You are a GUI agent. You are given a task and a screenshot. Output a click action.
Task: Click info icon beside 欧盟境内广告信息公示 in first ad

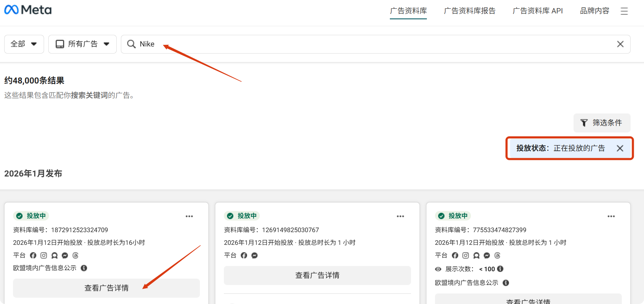pyautogui.click(x=84, y=268)
